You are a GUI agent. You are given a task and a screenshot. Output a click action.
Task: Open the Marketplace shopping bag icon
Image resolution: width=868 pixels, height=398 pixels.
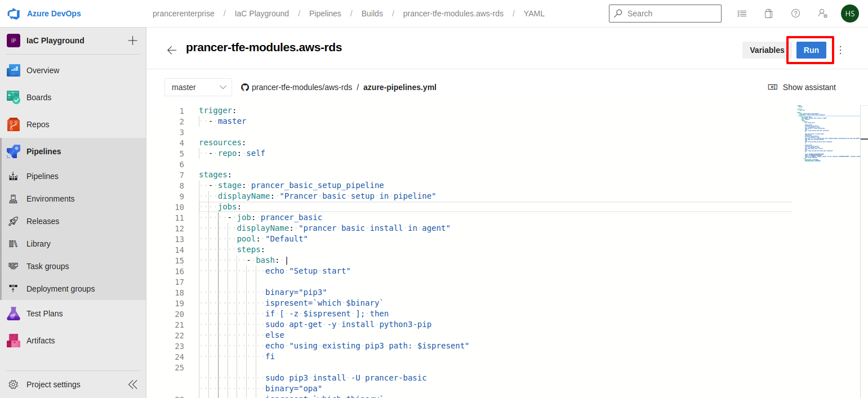click(768, 14)
